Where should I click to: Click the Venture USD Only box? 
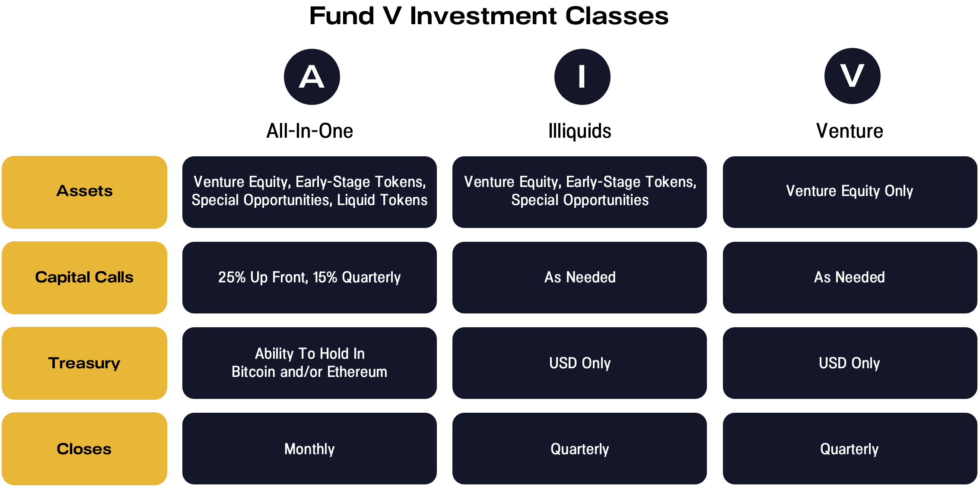[x=850, y=363]
